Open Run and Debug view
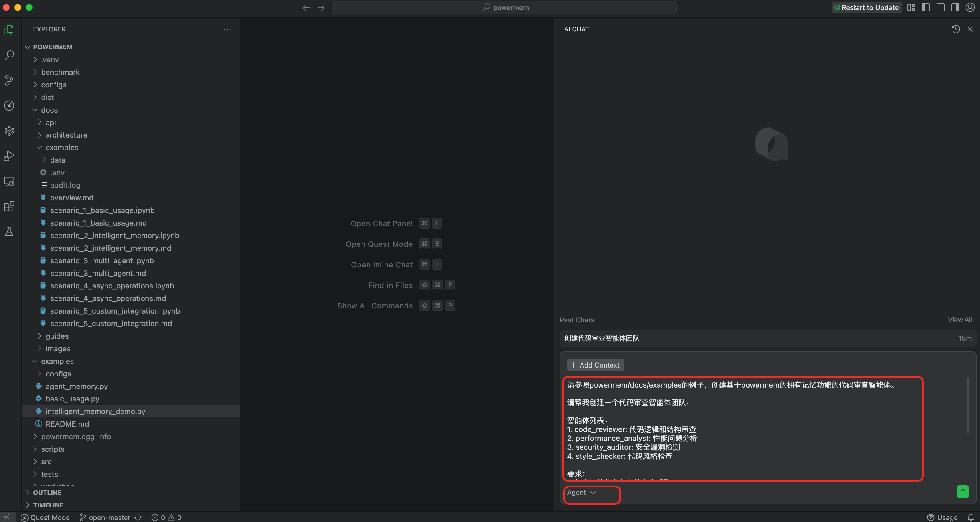980x522 pixels. point(9,156)
